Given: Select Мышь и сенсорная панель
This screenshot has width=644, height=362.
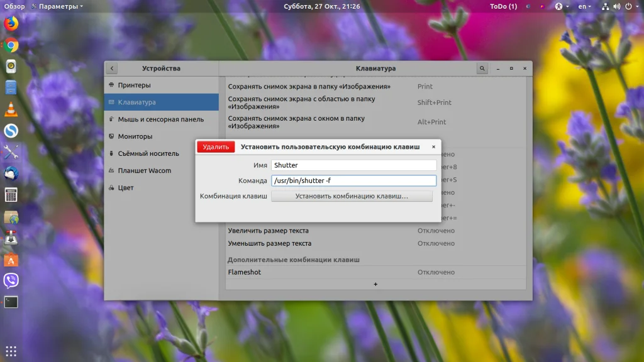Looking at the screenshot, I should coord(162,119).
